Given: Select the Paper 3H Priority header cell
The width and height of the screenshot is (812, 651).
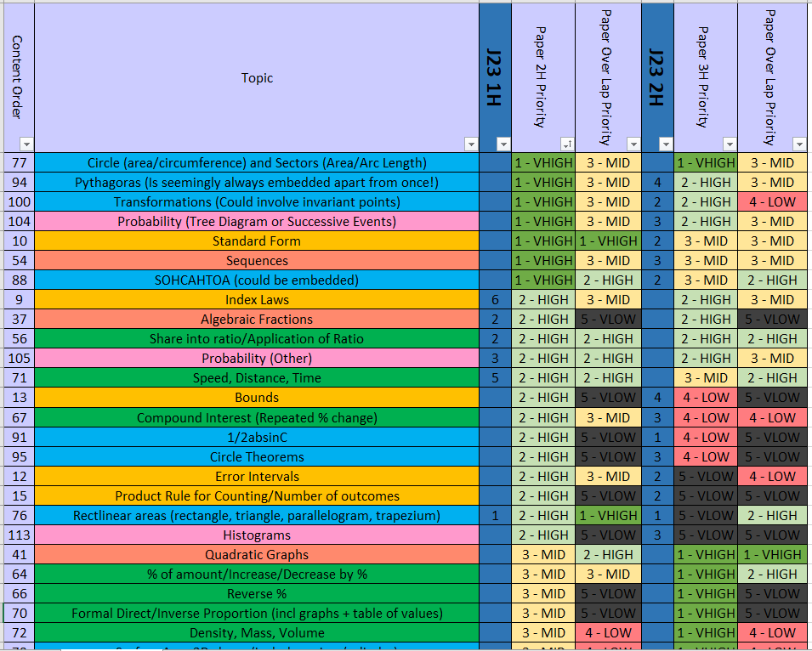Looking at the screenshot, I should pyautogui.click(x=706, y=77).
